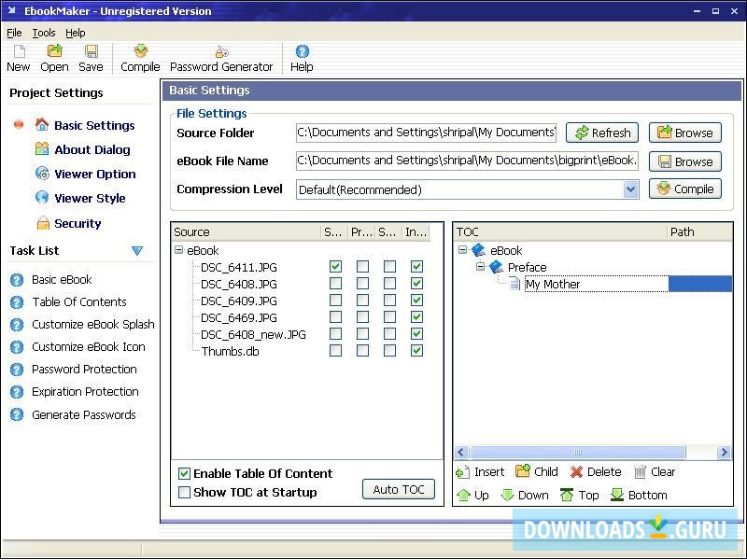Open Customize eBook Icon task
This screenshot has height=560, width=747.
point(88,346)
